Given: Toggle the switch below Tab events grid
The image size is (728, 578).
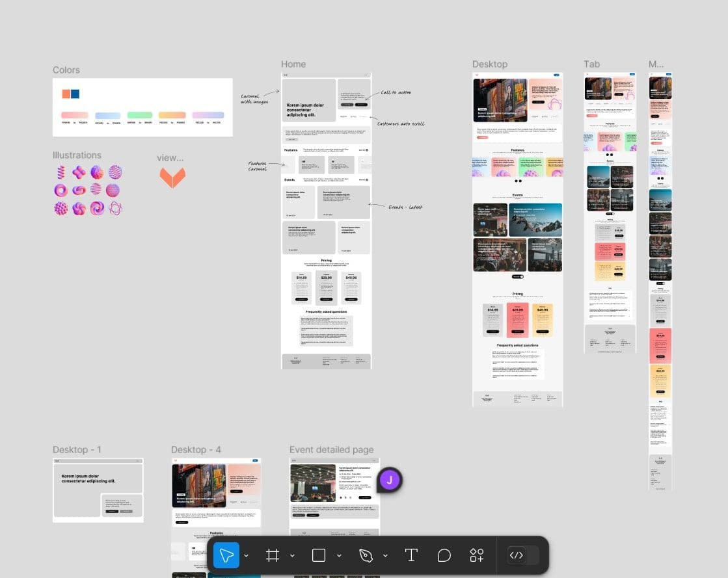Looking at the screenshot, I should [610, 213].
